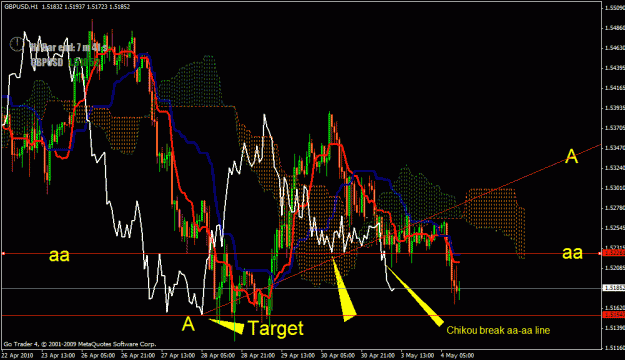Click the red target-line price tag on axis
The image size is (625, 360).
coord(614,315)
